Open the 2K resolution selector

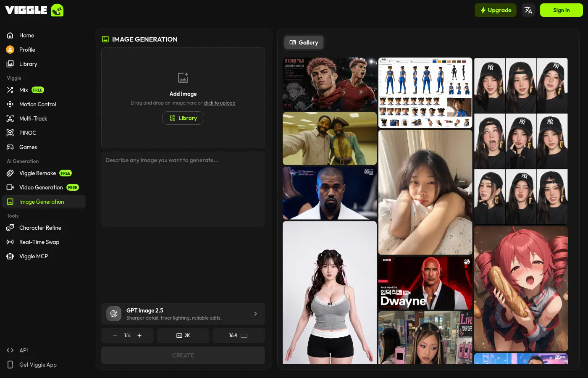click(x=183, y=336)
